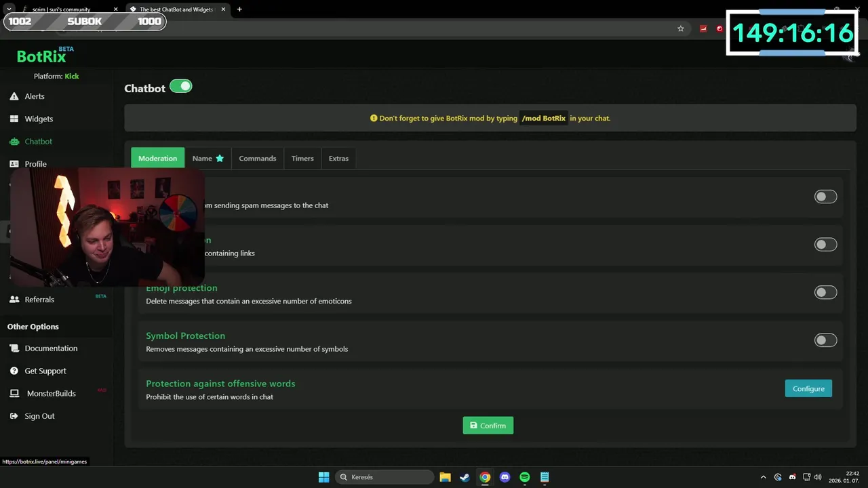Show hidden system tray icons
This screenshot has width=868, height=488.
764,477
